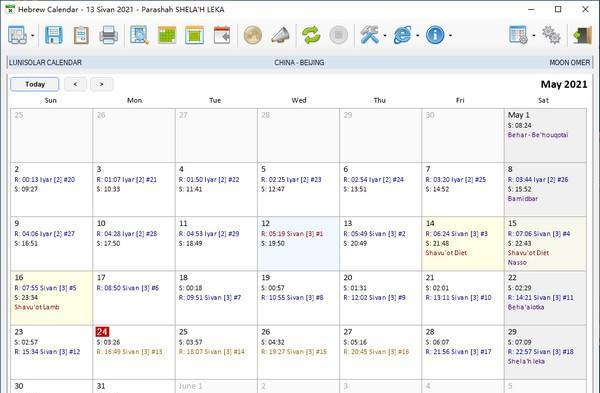Open the hammer and wrench tools icon
Viewport: 600px width, 393px height.
pyautogui.click(x=369, y=35)
